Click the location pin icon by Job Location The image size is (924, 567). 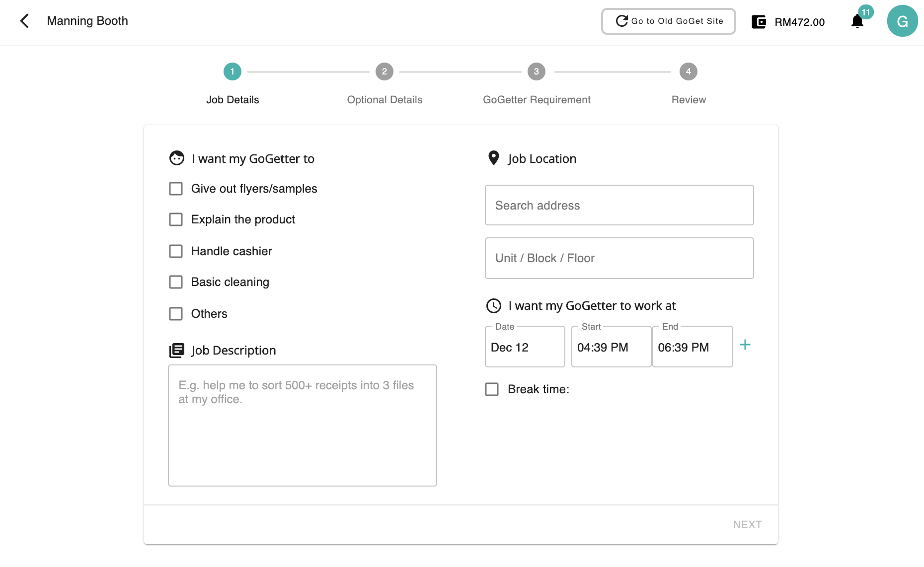pos(493,158)
